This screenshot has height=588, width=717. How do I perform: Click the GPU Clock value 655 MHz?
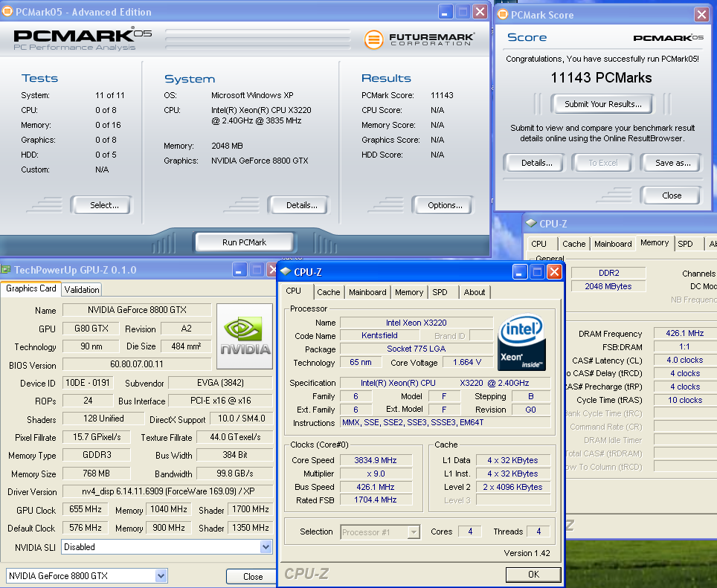86,509
